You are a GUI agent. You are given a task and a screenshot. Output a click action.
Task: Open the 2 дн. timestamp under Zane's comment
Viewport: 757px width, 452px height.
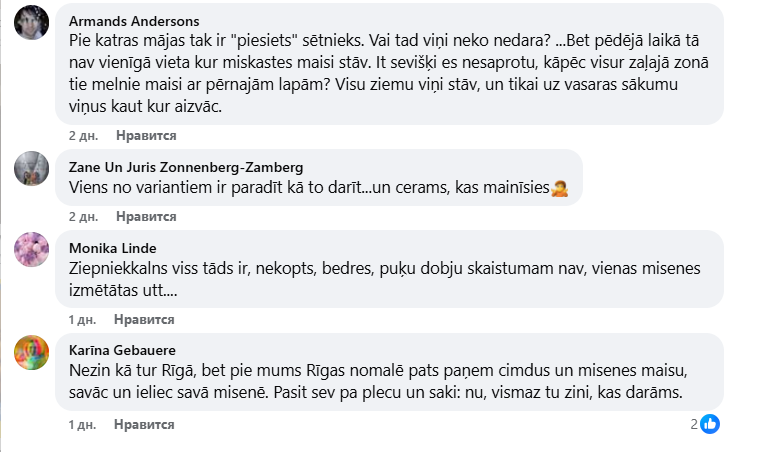[x=80, y=216]
